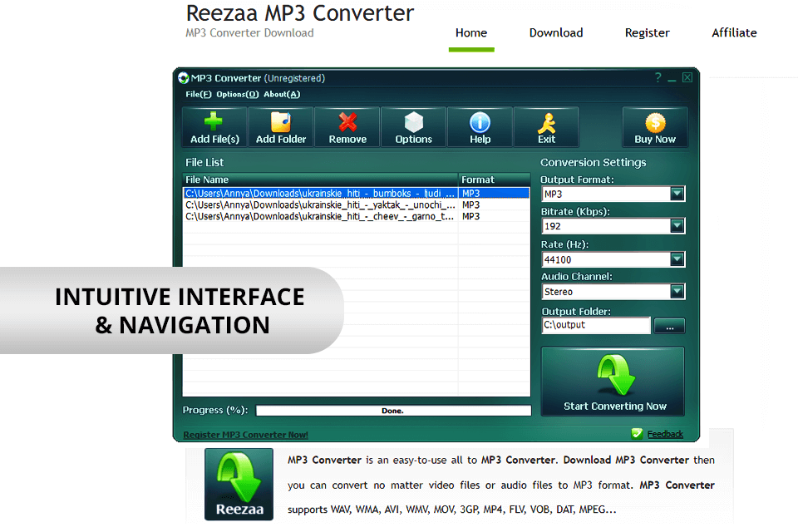Image resolution: width=798 pixels, height=532 pixels.
Task: Click the Add File(s) green plus icon
Action: click(214, 121)
